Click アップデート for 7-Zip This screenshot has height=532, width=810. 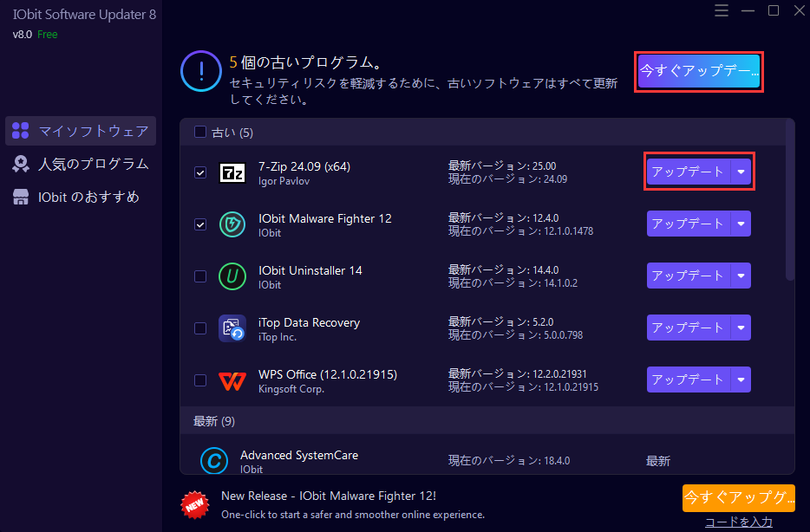click(689, 172)
